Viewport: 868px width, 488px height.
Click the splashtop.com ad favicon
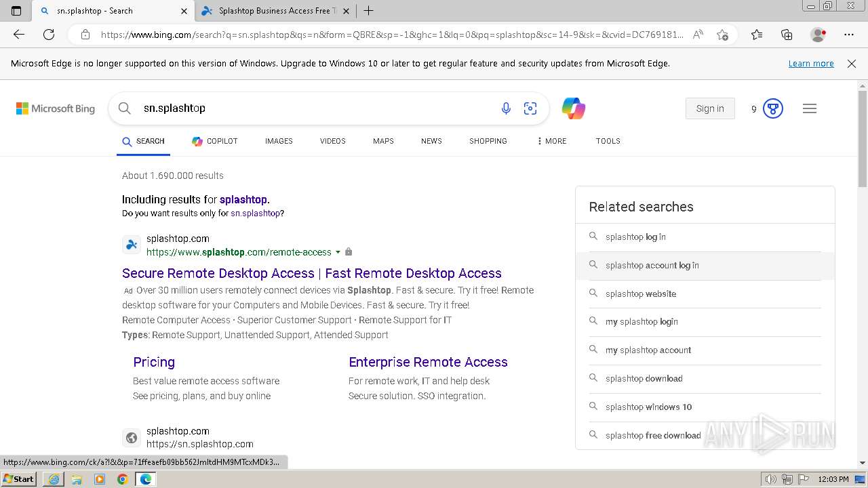coord(132,245)
